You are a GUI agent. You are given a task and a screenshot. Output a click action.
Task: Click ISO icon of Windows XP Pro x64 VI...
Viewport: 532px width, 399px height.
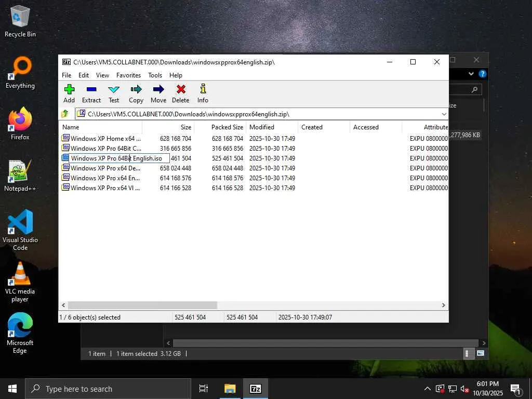point(65,187)
